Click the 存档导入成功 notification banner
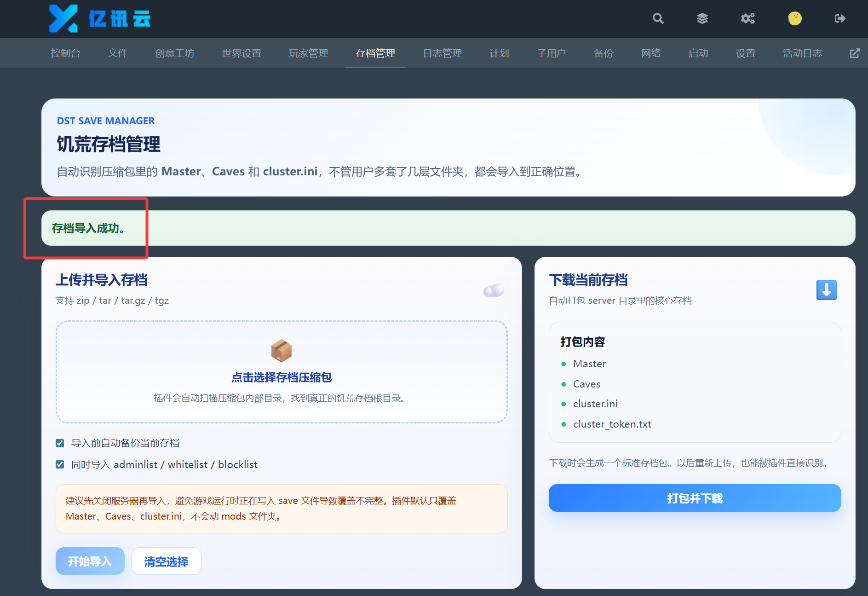Screen dimensions: 868x596 click(x=448, y=228)
